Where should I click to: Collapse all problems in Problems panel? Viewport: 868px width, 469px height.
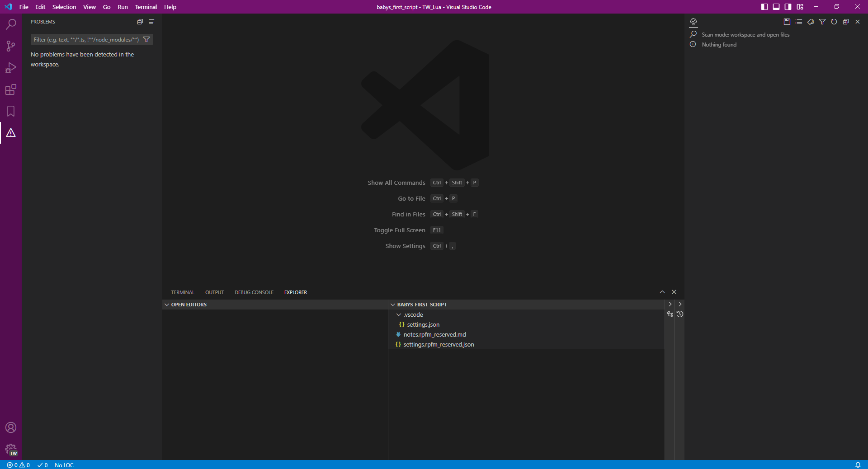pyautogui.click(x=140, y=22)
